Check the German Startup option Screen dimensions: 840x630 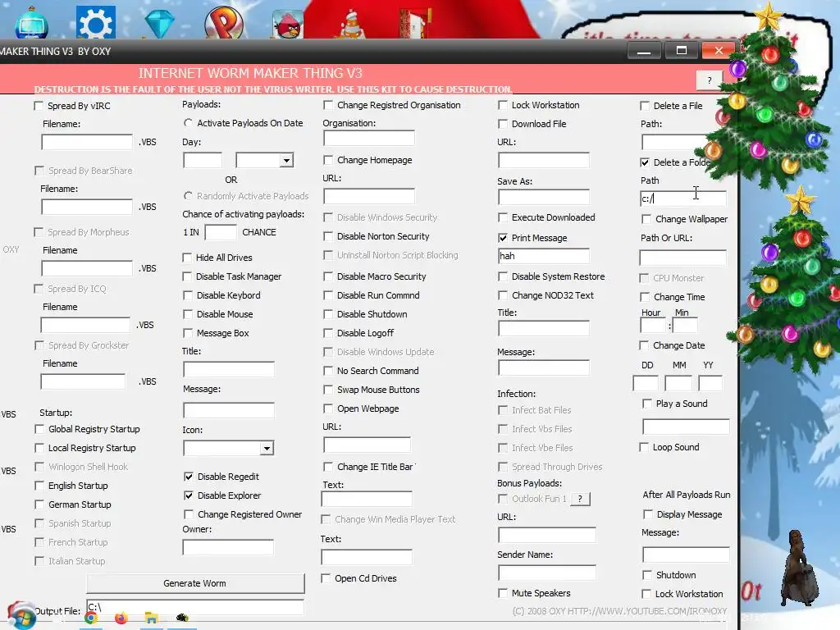click(x=39, y=504)
